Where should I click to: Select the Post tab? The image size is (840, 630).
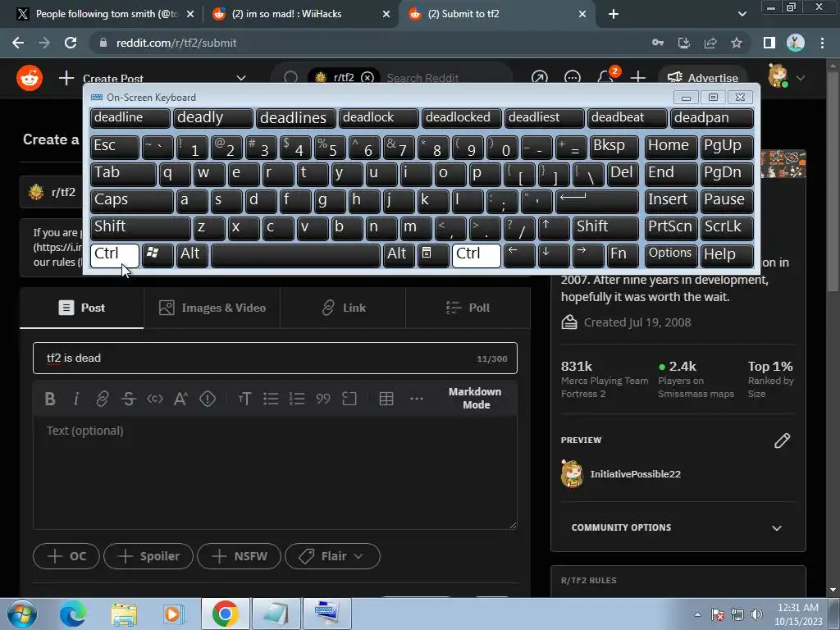[81, 308]
